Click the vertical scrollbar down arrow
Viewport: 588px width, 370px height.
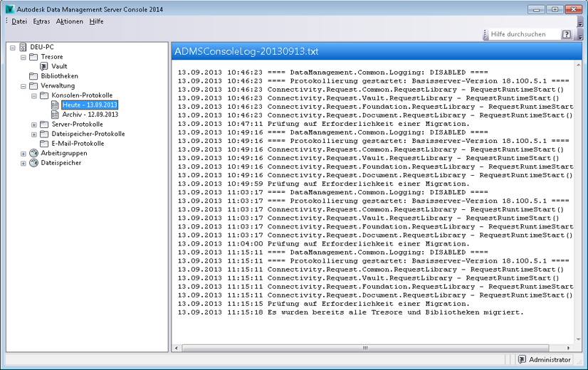tap(578, 339)
